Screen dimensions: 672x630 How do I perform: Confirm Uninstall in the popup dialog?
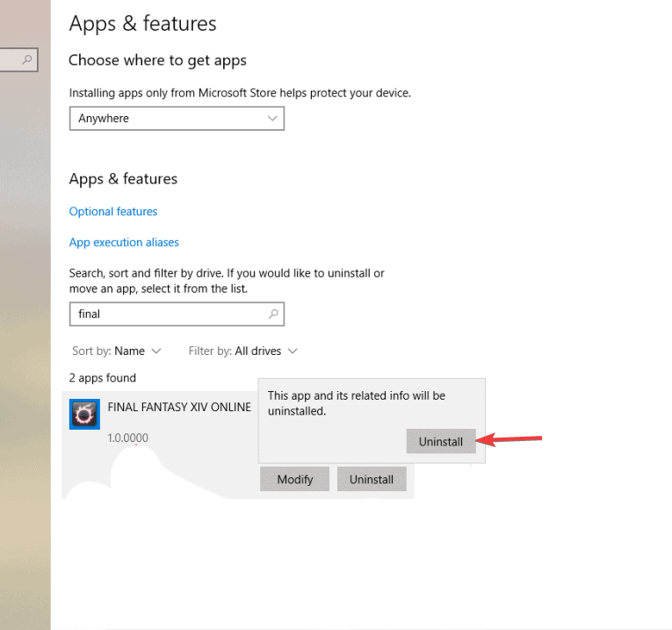tap(441, 441)
